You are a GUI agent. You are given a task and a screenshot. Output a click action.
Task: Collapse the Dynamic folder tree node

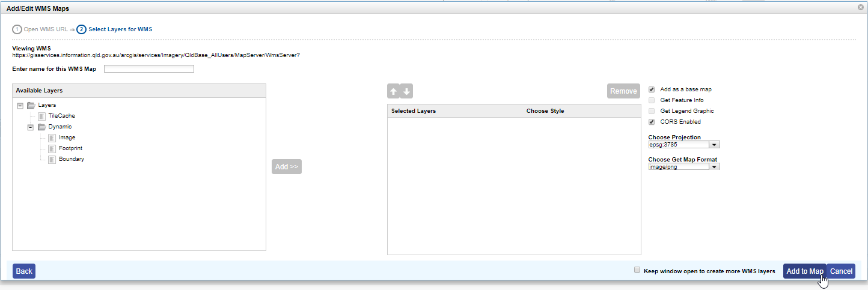[x=31, y=127]
